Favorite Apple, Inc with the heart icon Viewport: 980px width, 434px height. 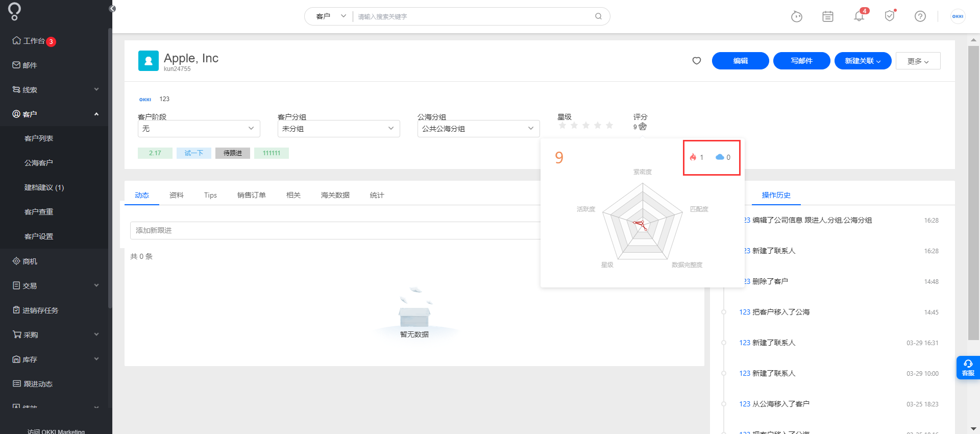click(697, 61)
